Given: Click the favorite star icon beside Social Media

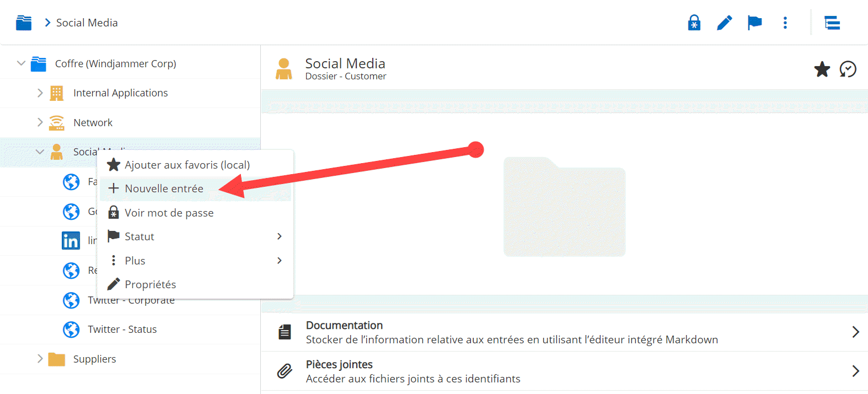Looking at the screenshot, I should pyautogui.click(x=822, y=69).
